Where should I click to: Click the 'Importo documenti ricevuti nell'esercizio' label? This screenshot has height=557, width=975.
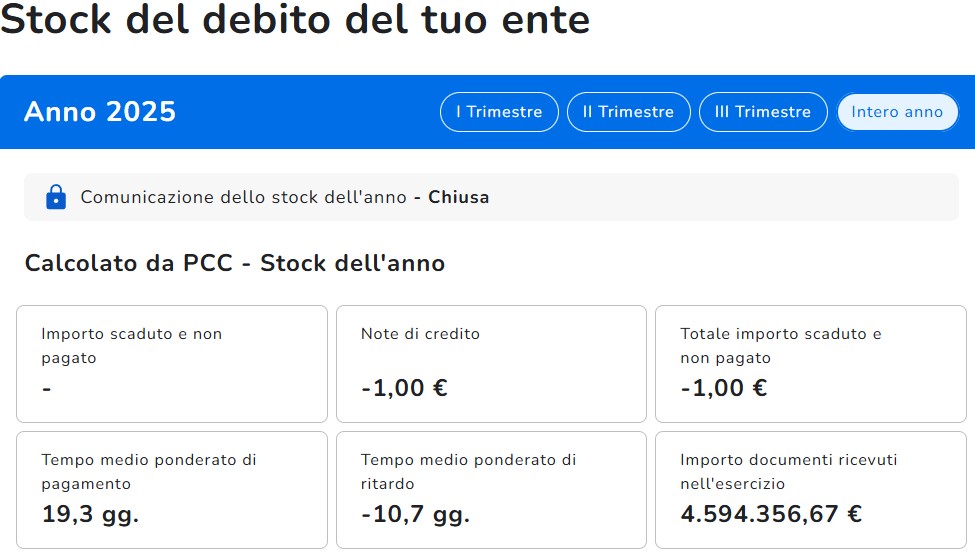pyautogui.click(x=788, y=471)
